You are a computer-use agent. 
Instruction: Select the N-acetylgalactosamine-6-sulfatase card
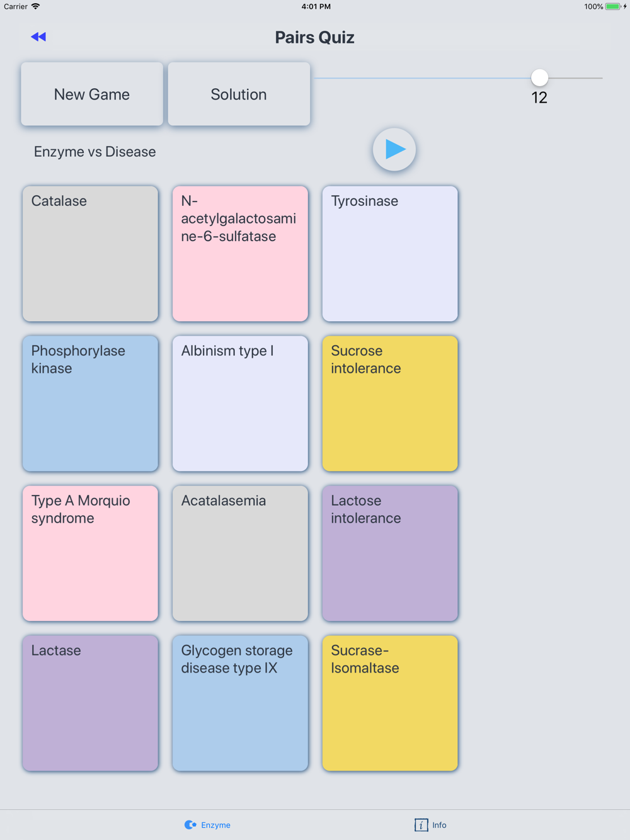pos(240,254)
